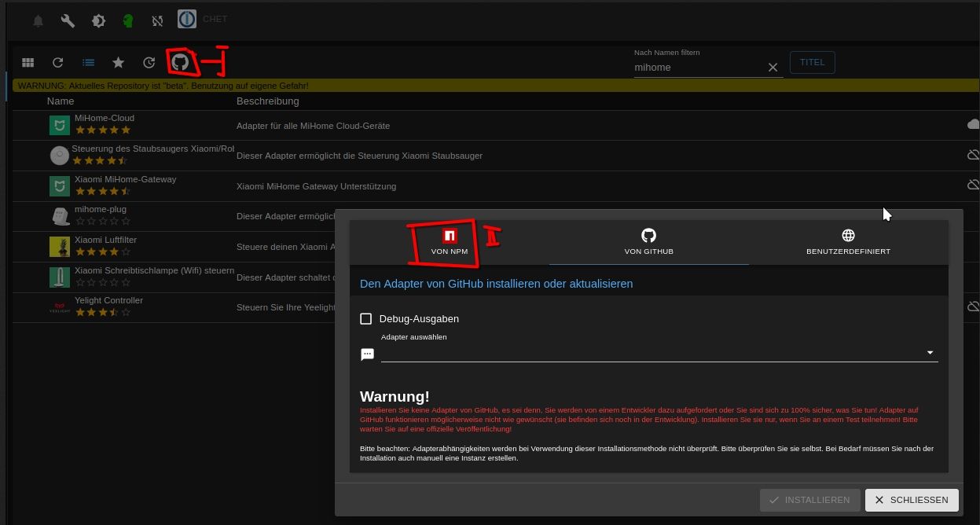Image resolution: width=980 pixels, height=525 pixels.
Task: Click description 'Adapter für alle MiHome Cloud-Geräte'
Action: (x=313, y=126)
